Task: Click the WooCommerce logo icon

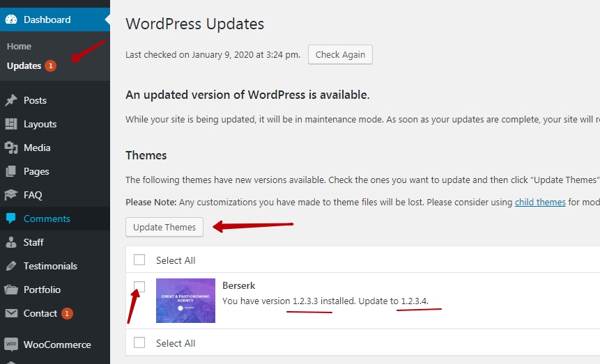Action: pos(11,345)
